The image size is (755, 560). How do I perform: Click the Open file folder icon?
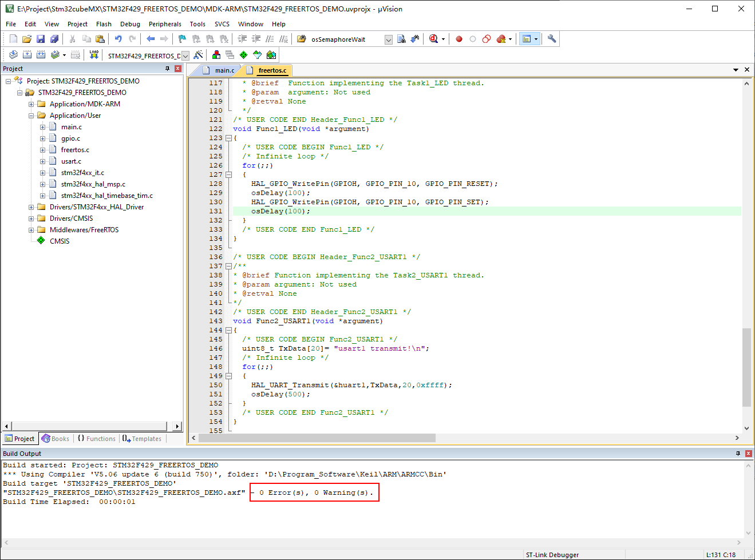[x=27, y=39]
